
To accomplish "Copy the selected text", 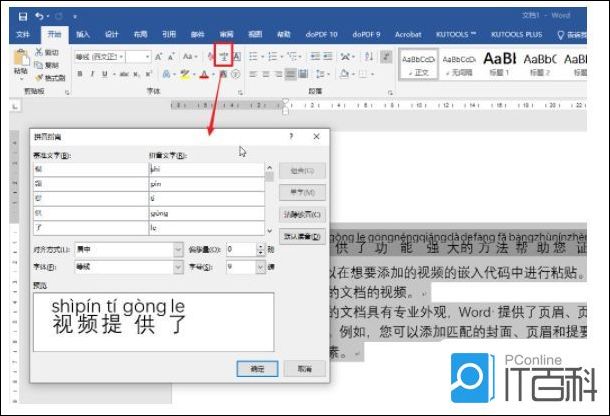I will [x=39, y=65].
